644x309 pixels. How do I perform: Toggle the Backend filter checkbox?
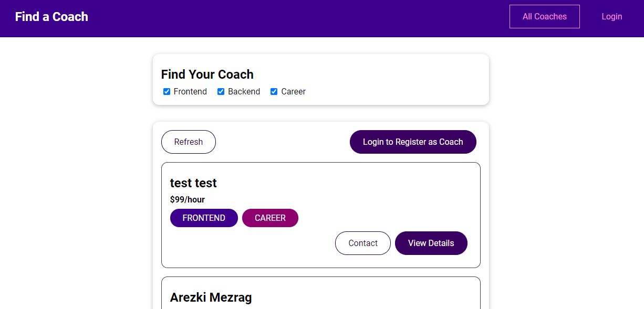point(221,92)
